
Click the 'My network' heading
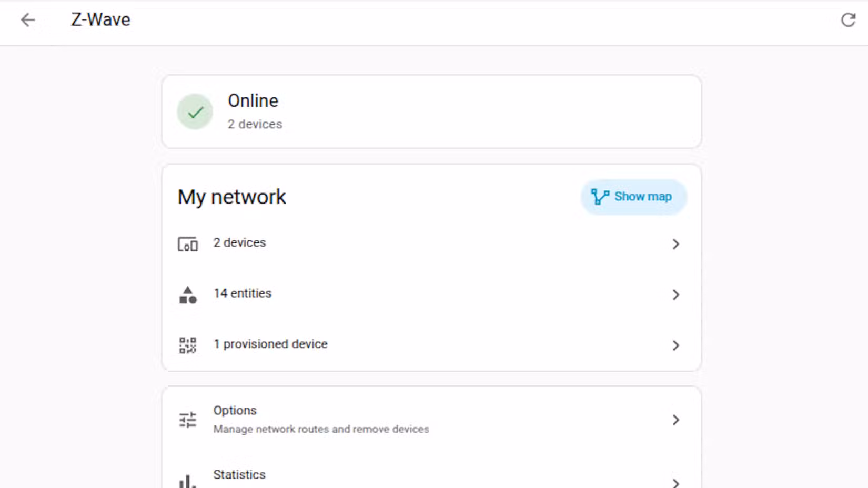tap(232, 197)
